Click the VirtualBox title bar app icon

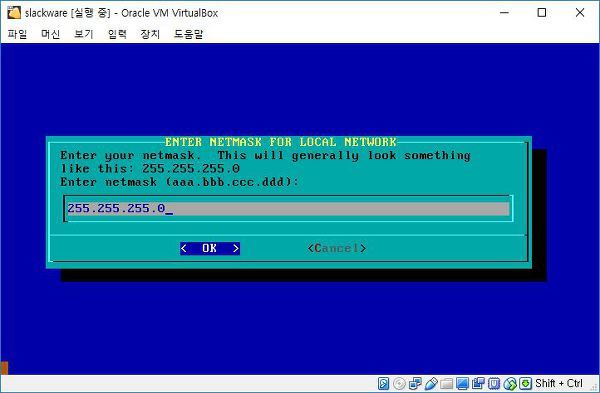(x=13, y=13)
